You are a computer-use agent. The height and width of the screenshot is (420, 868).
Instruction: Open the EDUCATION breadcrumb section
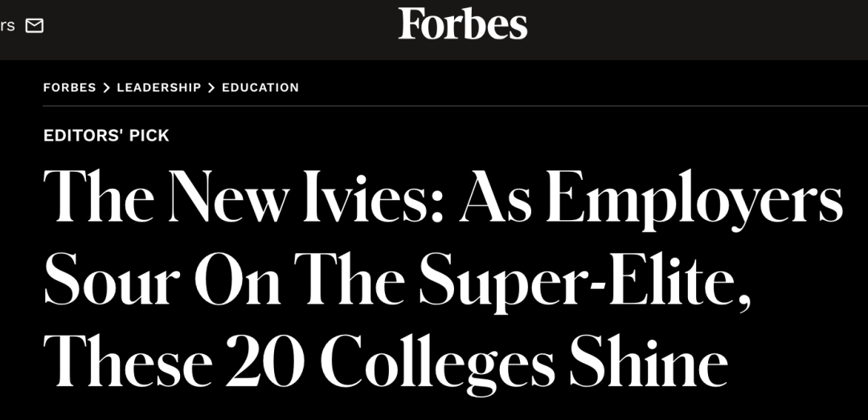point(260,88)
